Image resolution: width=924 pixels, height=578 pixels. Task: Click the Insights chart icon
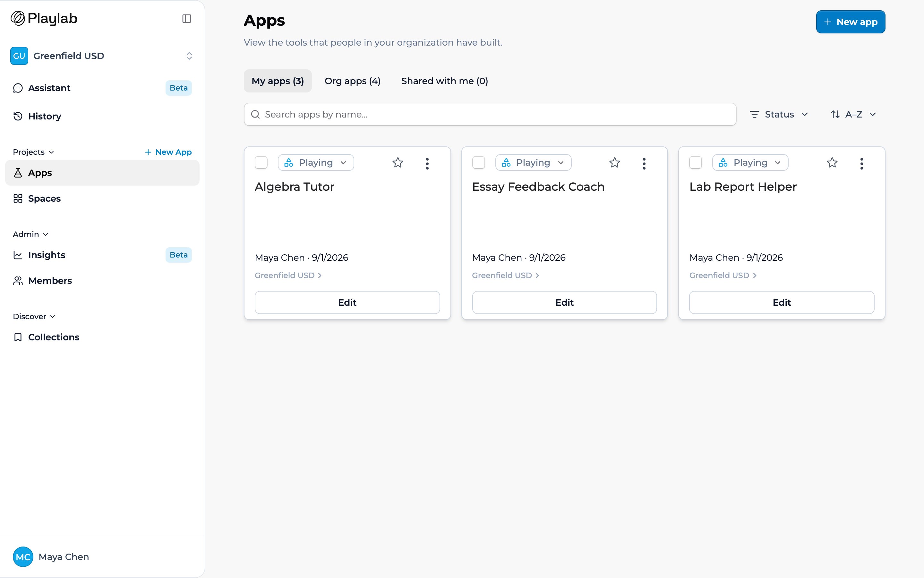point(18,255)
